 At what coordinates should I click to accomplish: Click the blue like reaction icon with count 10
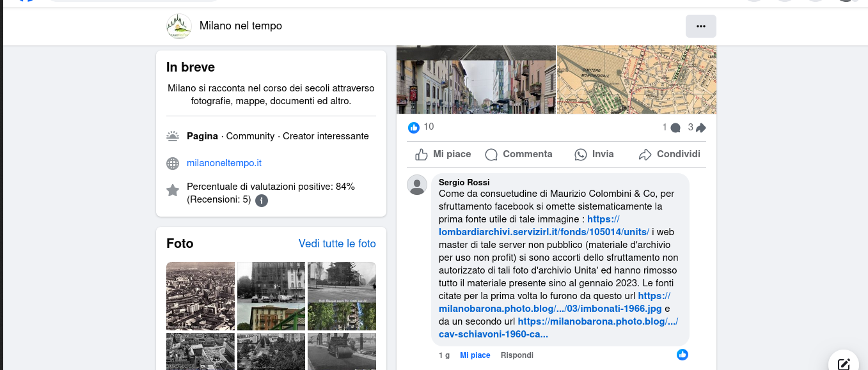point(414,127)
